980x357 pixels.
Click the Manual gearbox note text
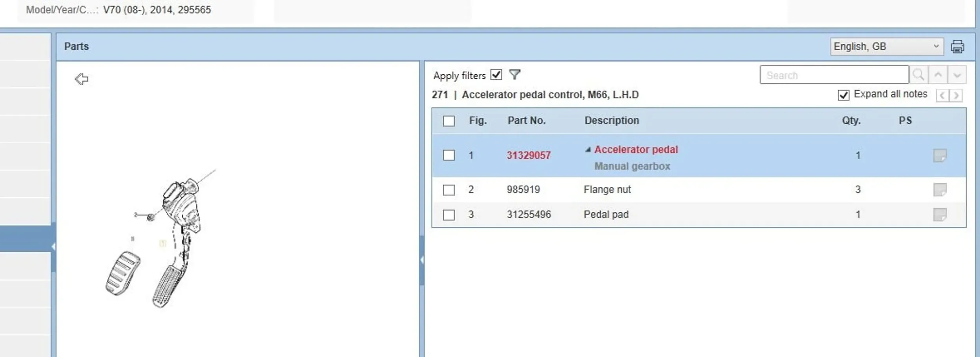tap(632, 166)
